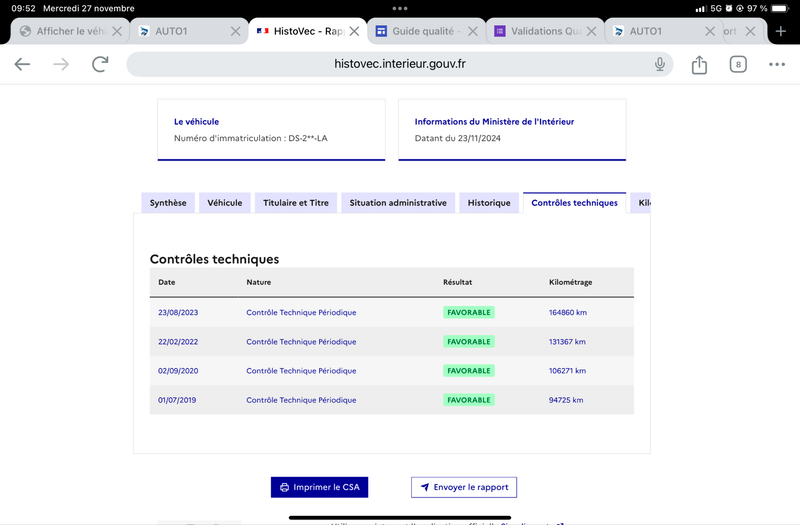The height and width of the screenshot is (525, 800).
Task: Click the Envoyer le rapport button
Action: [x=464, y=487]
